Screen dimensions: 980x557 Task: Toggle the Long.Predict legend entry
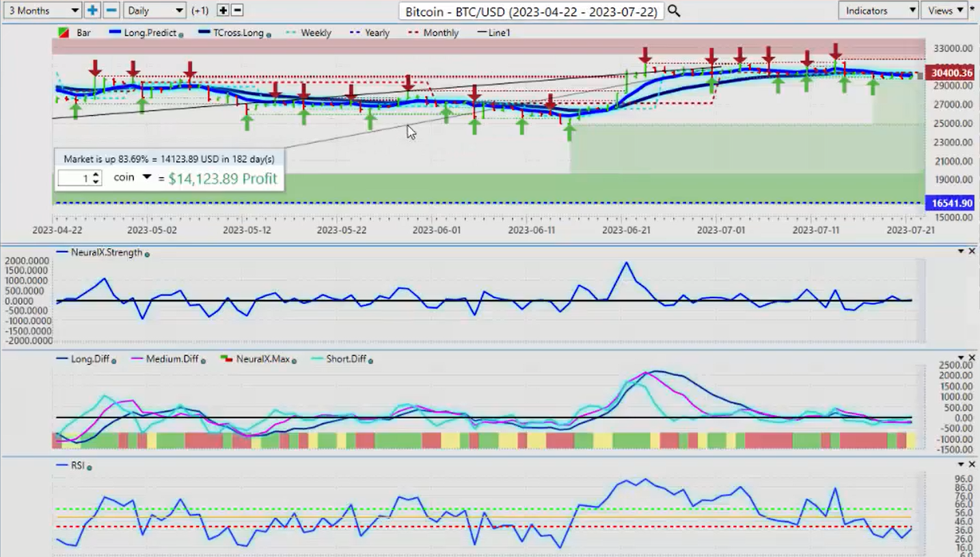(142, 33)
